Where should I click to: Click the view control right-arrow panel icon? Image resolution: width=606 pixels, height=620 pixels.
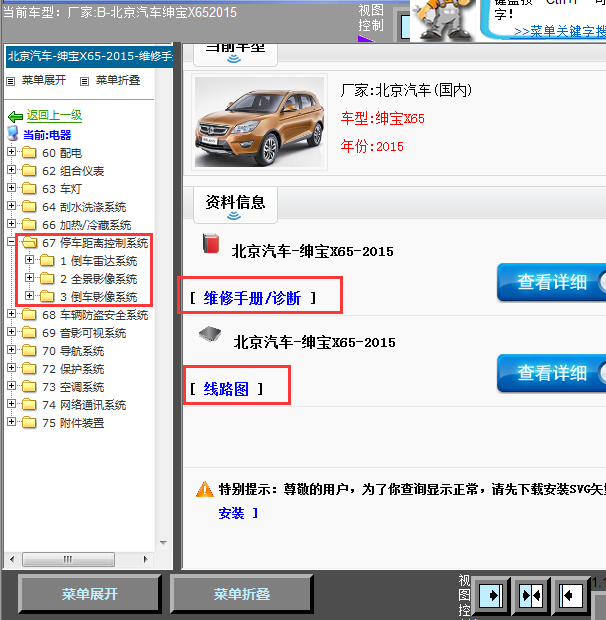coord(490,595)
